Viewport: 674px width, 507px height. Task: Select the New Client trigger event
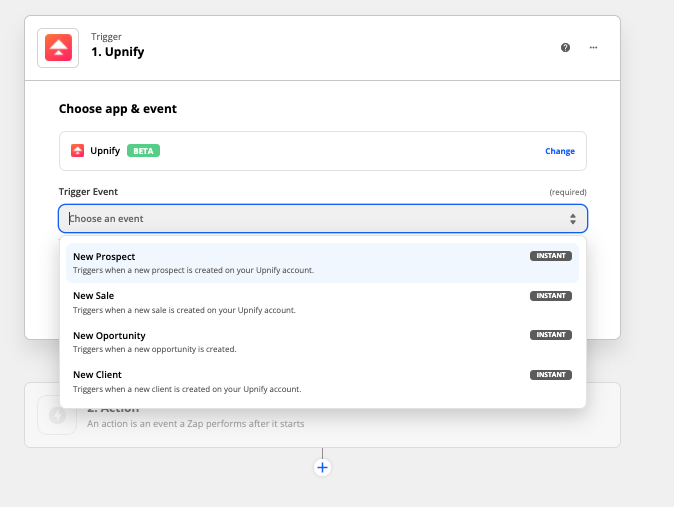(322, 381)
